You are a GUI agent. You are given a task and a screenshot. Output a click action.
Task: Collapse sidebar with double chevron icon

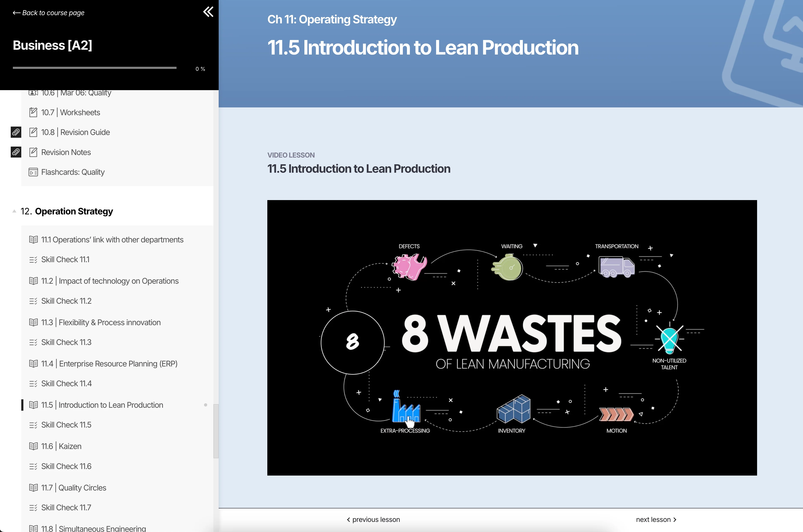click(x=208, y=12)
